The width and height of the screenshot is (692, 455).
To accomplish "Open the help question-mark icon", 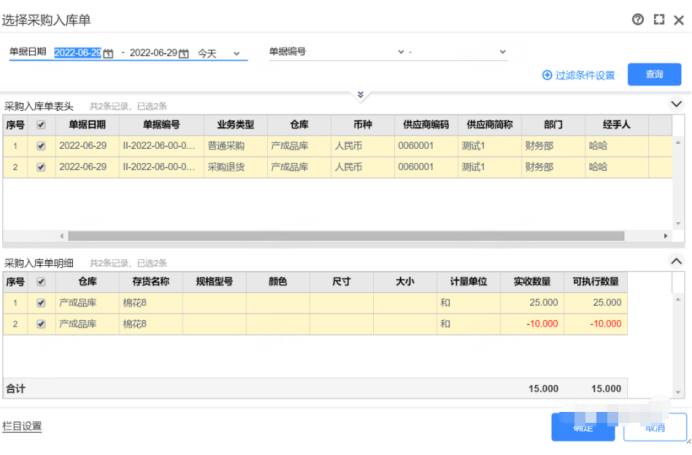I will (637, 19).
